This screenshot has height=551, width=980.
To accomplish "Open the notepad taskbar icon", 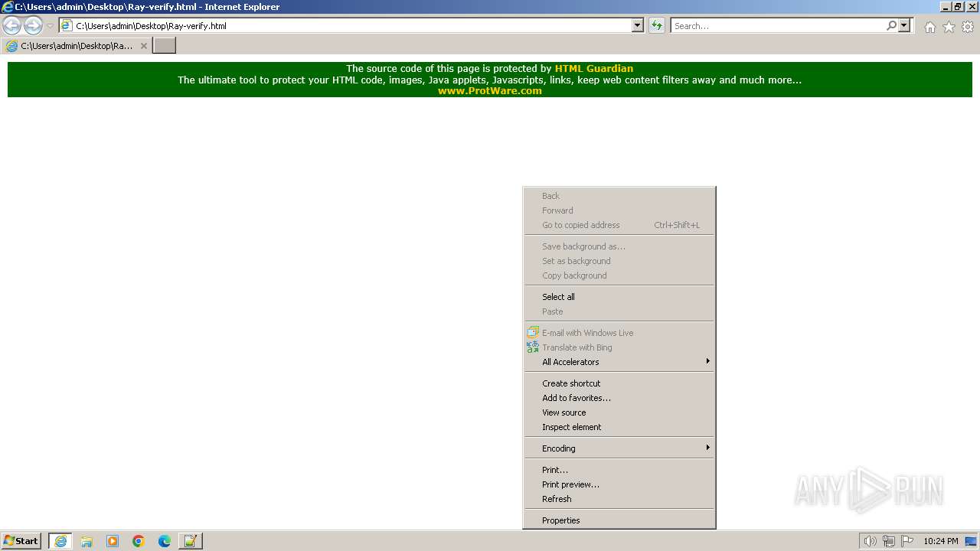I will click(191, 541).
